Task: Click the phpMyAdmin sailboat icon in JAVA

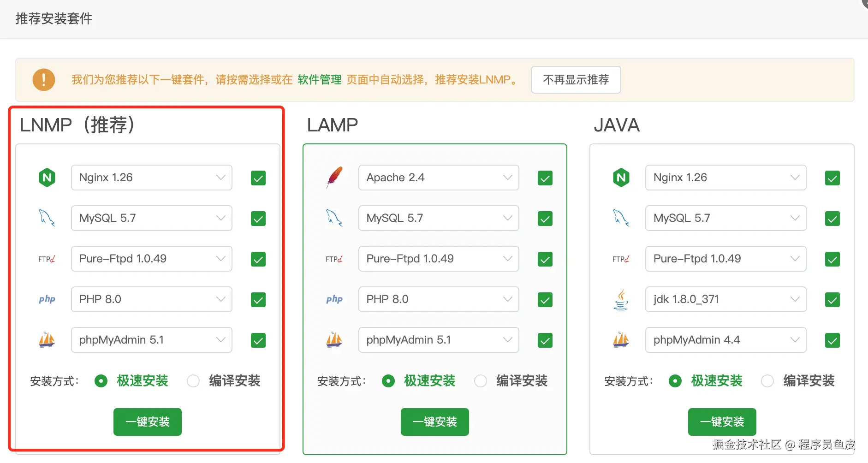Action: (x=621, y=340)
